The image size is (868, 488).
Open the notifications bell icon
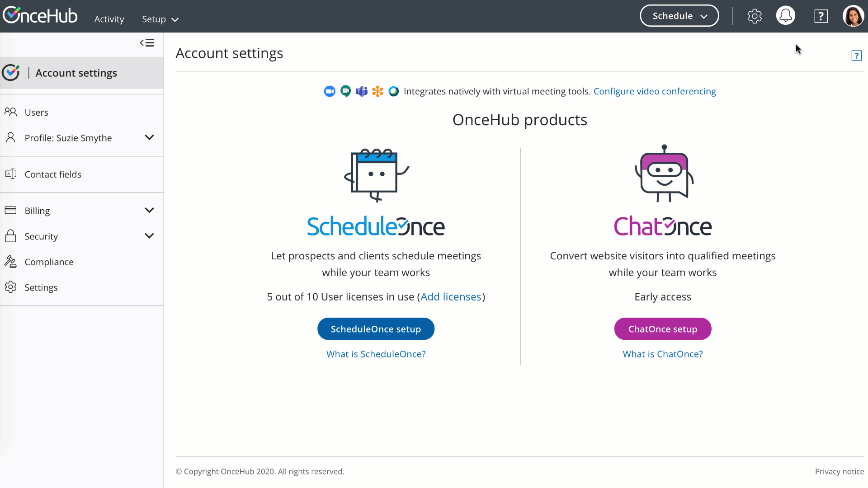pyautogui.click(x=786, y=16)
